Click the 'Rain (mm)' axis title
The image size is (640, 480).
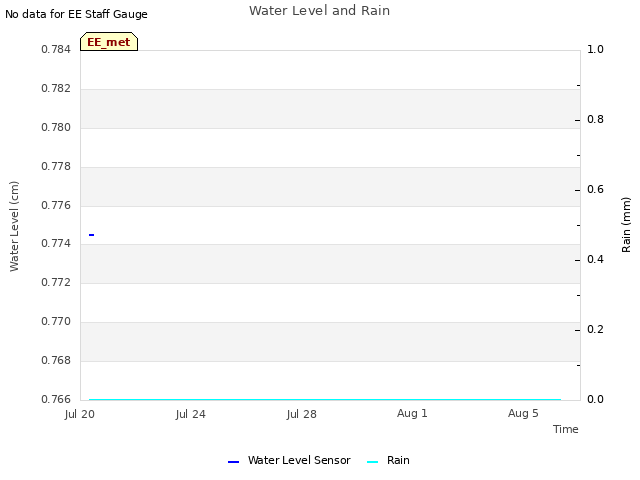click(626, 225)
